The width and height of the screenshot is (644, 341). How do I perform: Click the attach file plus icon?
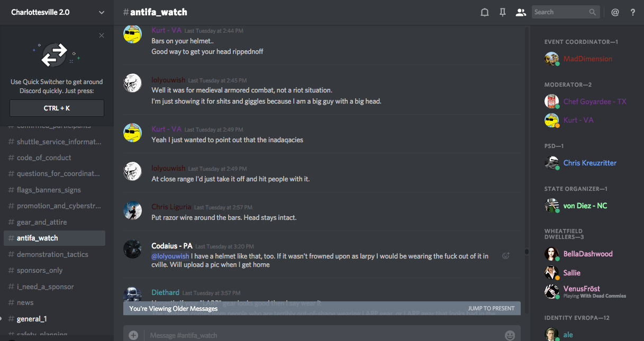133,335
